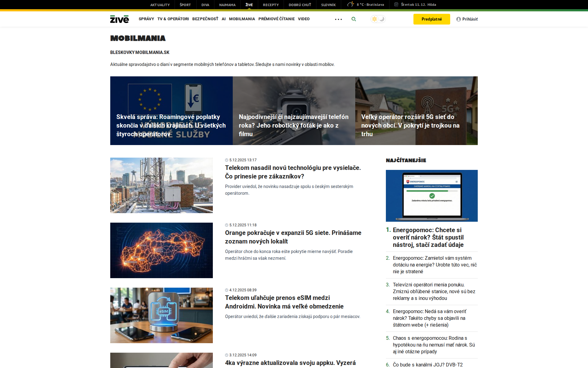Screen dimensions: 588x368
Task: Click the search magnifier icon
Action: click(x=353, y=19)
